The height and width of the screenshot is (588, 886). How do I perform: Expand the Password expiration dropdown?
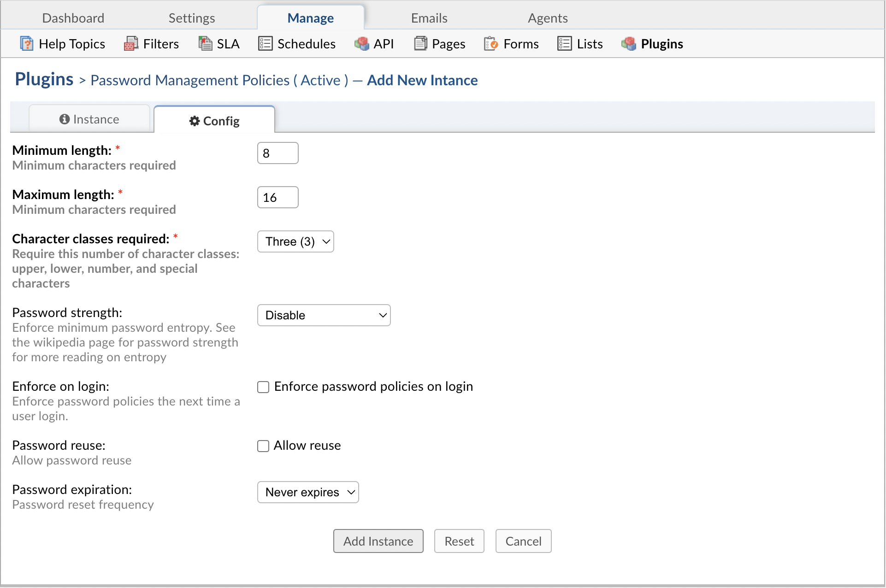308,492
